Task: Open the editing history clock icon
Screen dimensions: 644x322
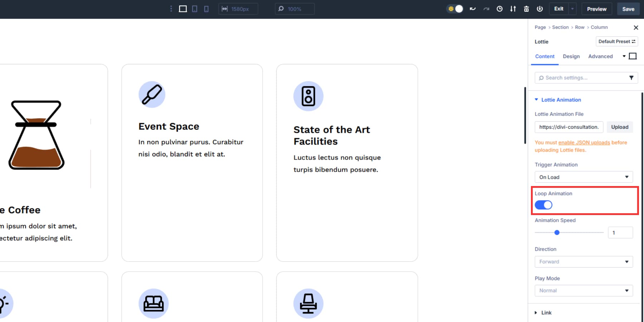Action: (x=499, y=9)
